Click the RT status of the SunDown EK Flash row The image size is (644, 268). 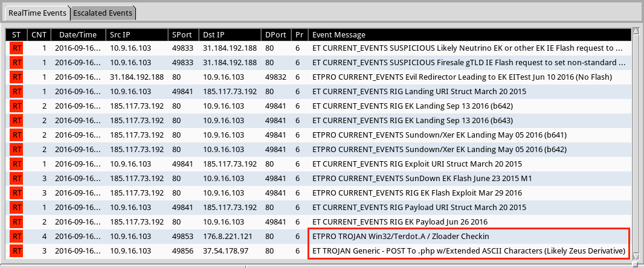click(x=17, y=178)
